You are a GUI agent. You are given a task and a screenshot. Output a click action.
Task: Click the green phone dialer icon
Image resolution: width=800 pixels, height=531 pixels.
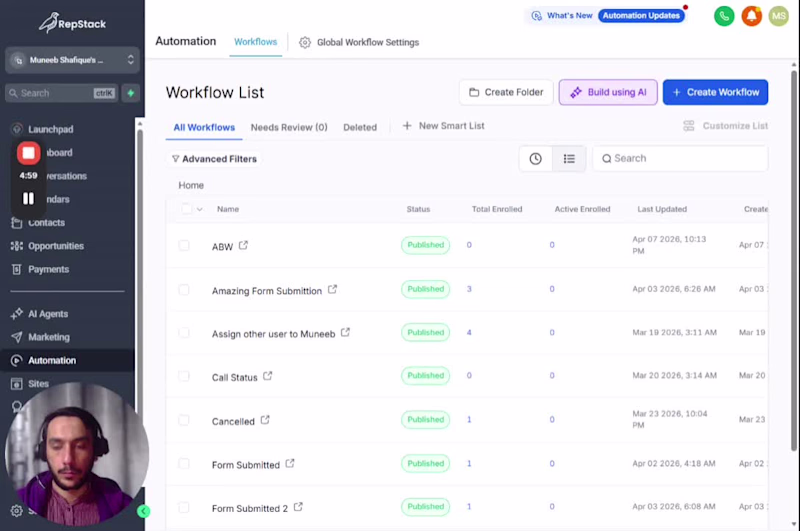click(x=724, y=16)
